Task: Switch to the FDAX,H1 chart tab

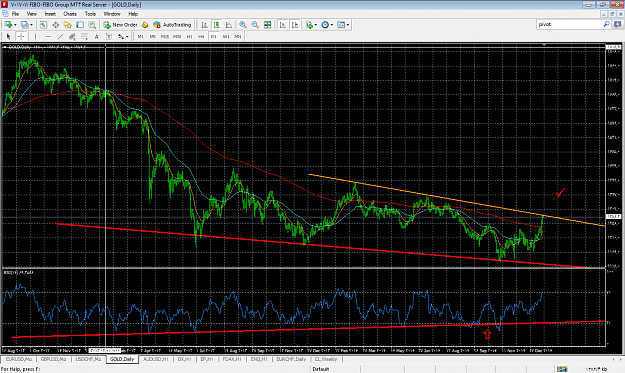Action: [232, 359]
